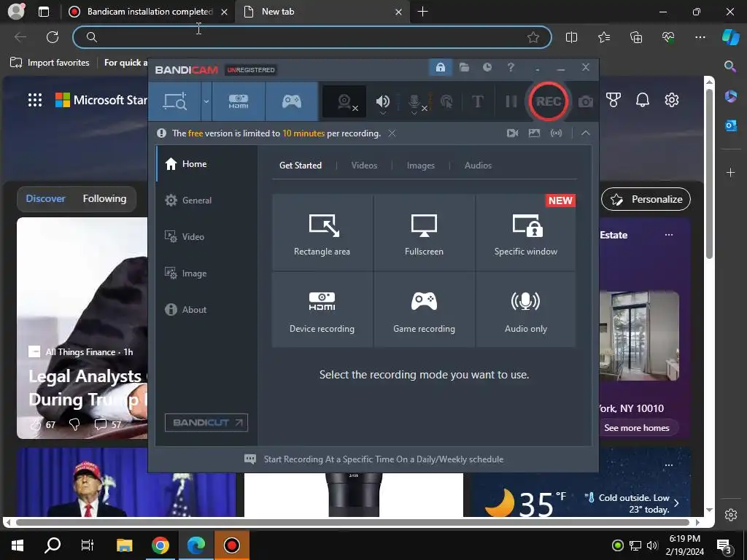747x560 pixels.
Task: Select HDMI device recording mode toolbar icon
Action: [x=239, y=101]
